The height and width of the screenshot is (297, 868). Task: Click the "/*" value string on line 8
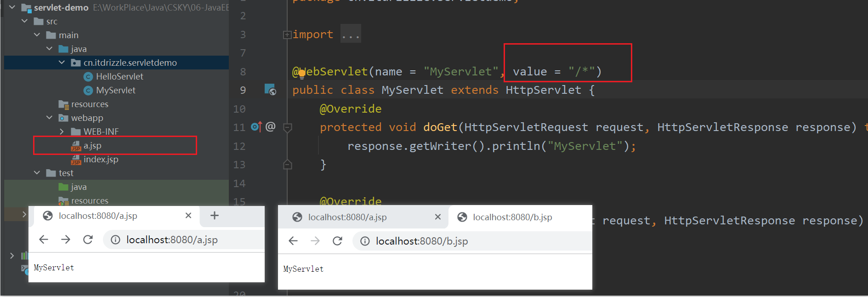point(581,72)
